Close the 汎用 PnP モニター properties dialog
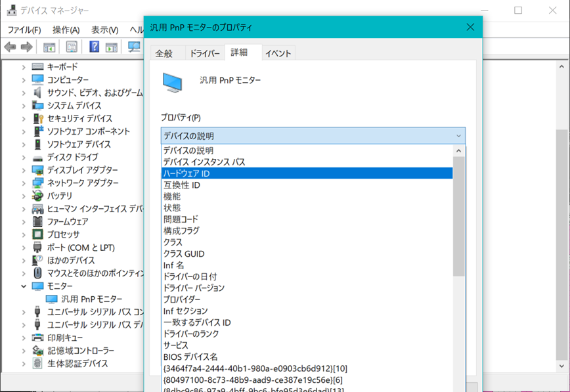The height and width of the screenshot is (392, 570). tap(470, 27)
